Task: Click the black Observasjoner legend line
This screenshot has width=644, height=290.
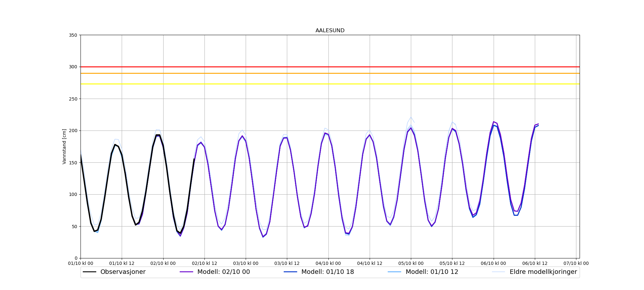Action: (x=90, y=272)
